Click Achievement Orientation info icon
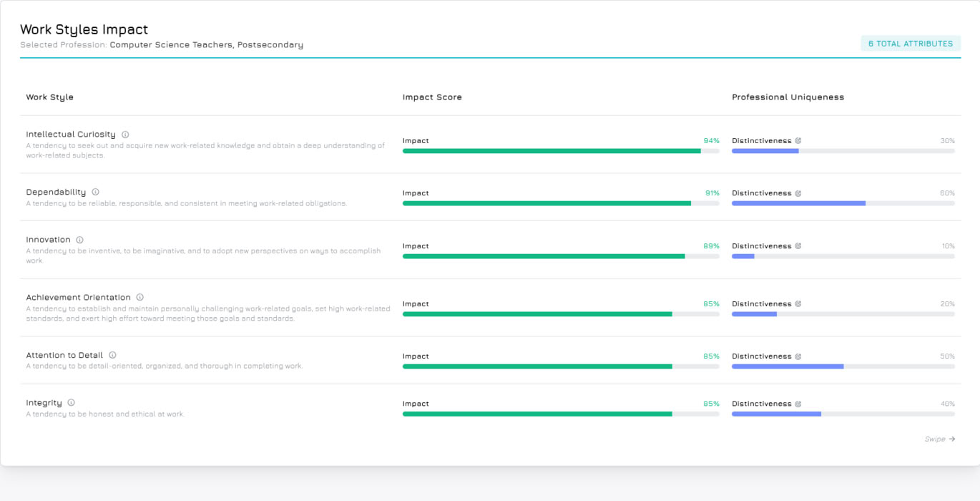 (139, 298)
